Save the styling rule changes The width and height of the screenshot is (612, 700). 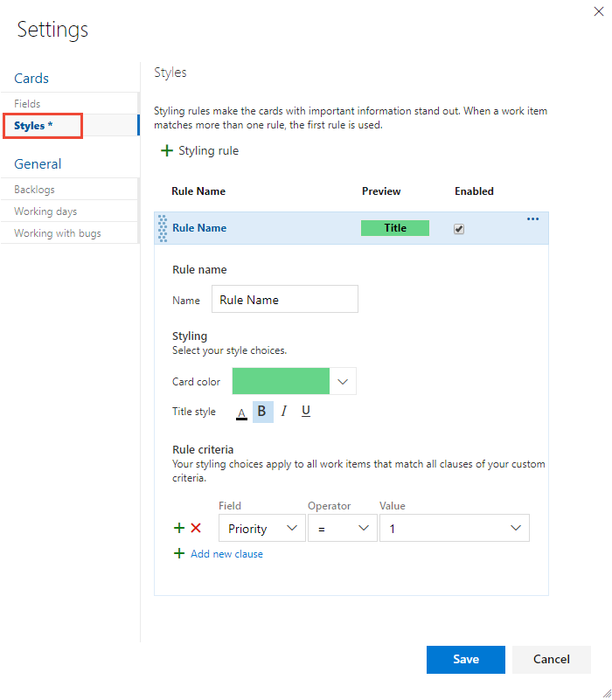(x=465, y=660)
